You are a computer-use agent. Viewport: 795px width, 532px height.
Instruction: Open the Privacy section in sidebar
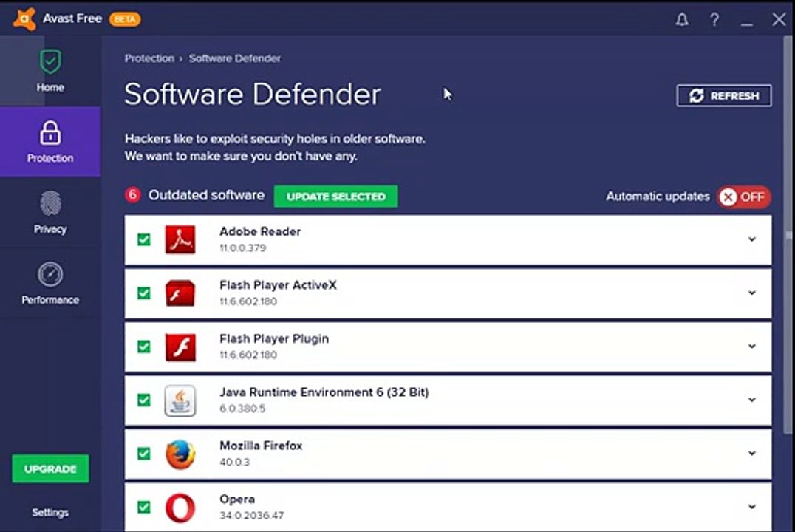point(50,213)
